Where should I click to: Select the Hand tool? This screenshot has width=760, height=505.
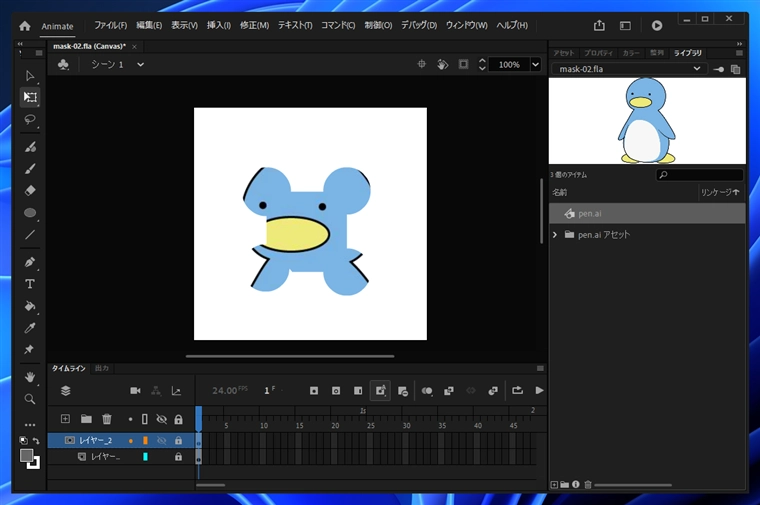tap(30, 377)
